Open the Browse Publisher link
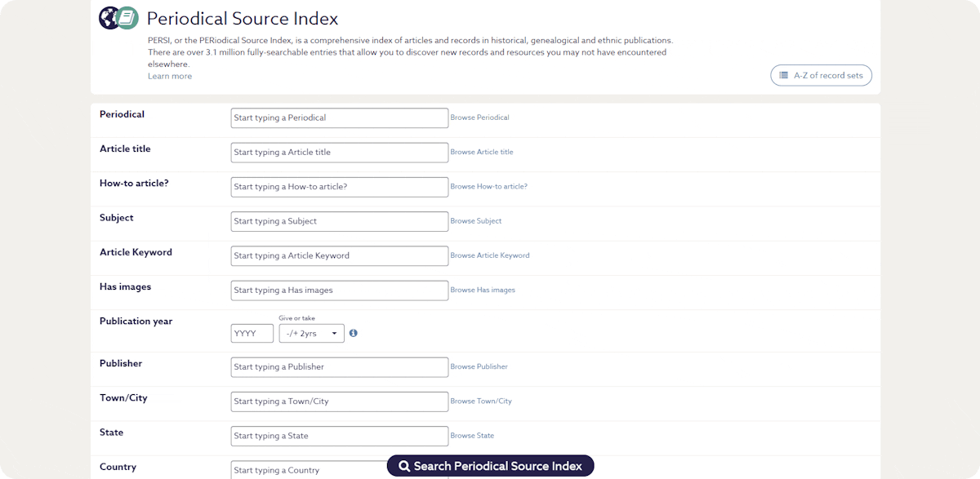980x479 pixels. pos(479,367)
